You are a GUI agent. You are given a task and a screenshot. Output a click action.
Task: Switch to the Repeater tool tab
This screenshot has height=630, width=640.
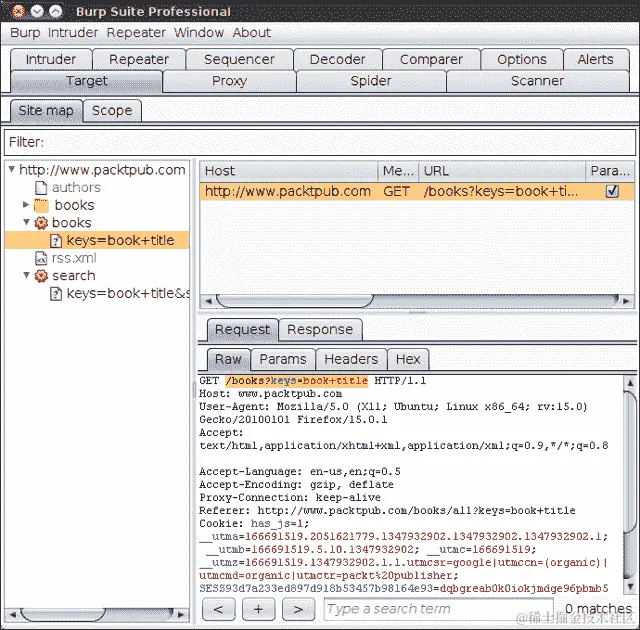(139, 60)
